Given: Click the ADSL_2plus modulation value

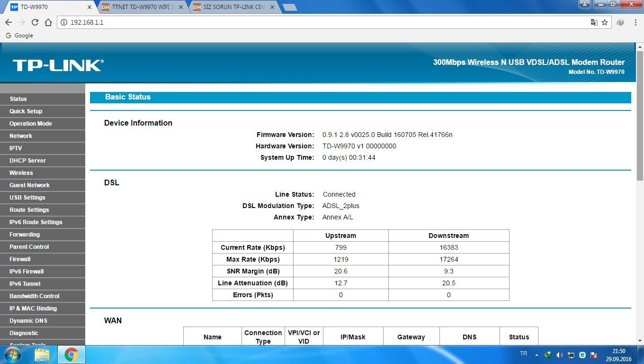Looking at the screenshot, I should click(340, 206).
